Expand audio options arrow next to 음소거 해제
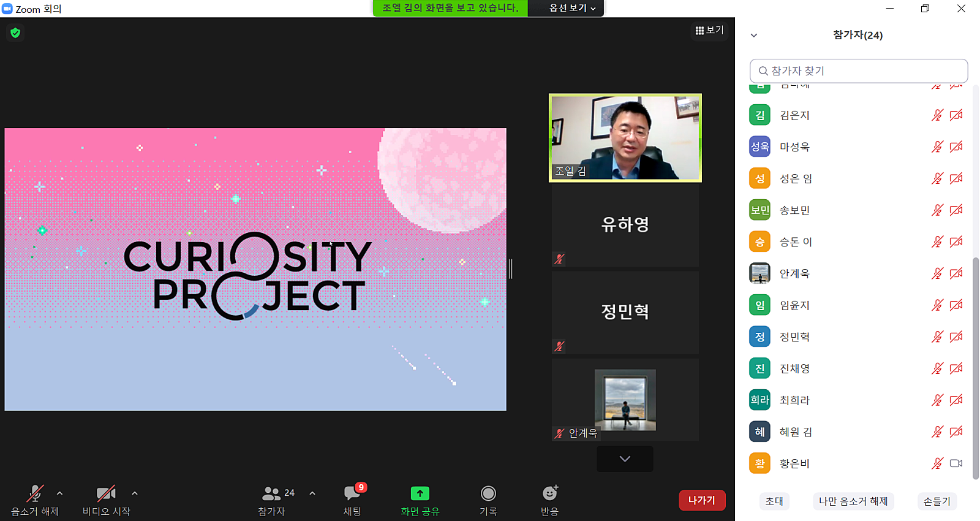Image resolution: width=980 pixels, height=521 pixels. [x=59, y=493]
